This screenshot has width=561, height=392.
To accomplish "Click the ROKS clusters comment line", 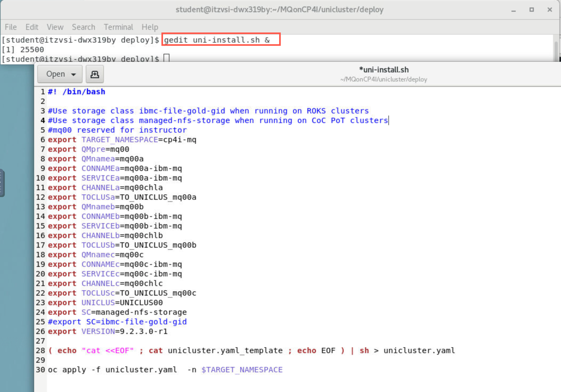I will [x=208, y=111].
